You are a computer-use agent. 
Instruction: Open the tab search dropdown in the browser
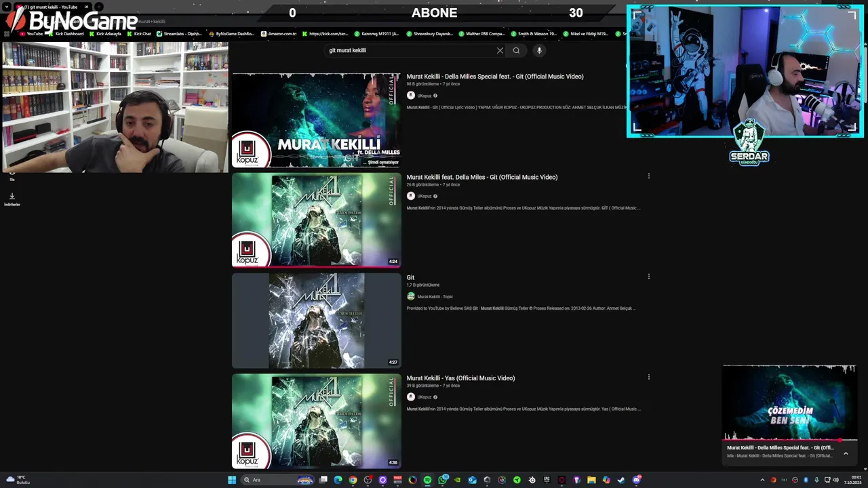point(7,7)
